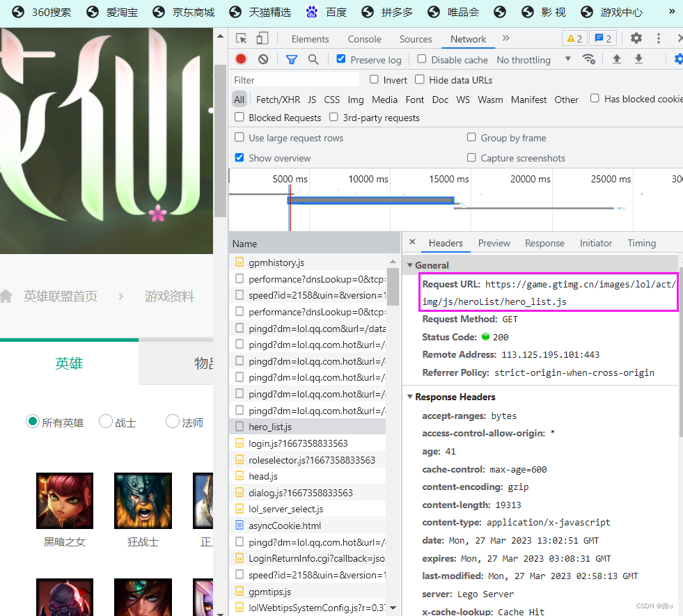The image size is (683, 616).
Task: Select hero_list.js request row
Action: [x=308, y=427]
